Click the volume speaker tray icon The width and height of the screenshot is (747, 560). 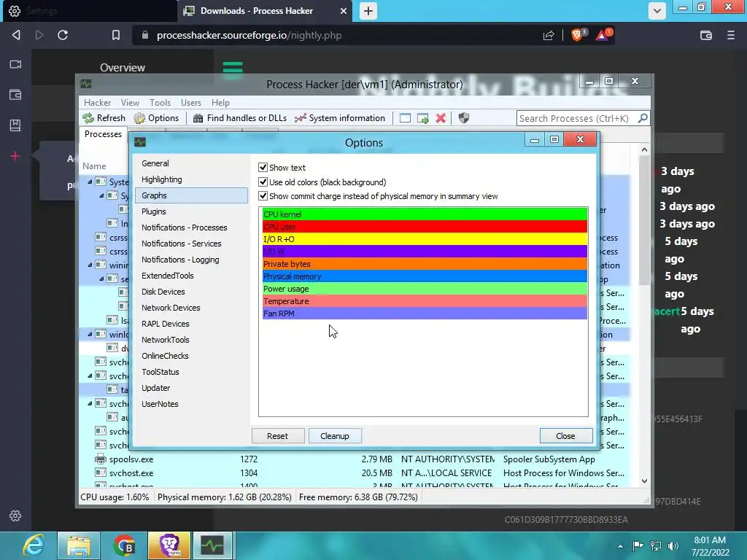point(673,545)
